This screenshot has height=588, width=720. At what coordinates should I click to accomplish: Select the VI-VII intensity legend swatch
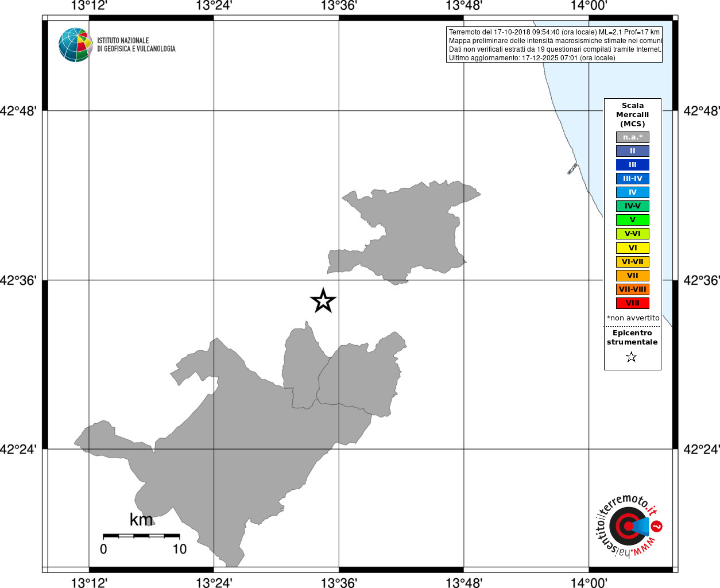(633, 262)
